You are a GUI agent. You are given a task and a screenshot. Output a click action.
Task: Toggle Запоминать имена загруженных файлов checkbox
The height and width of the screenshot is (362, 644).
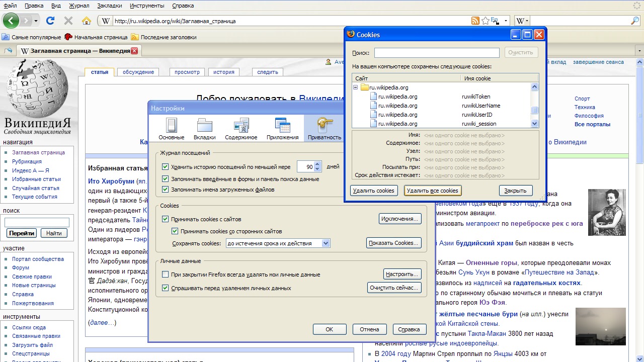[x=166, y=190]
